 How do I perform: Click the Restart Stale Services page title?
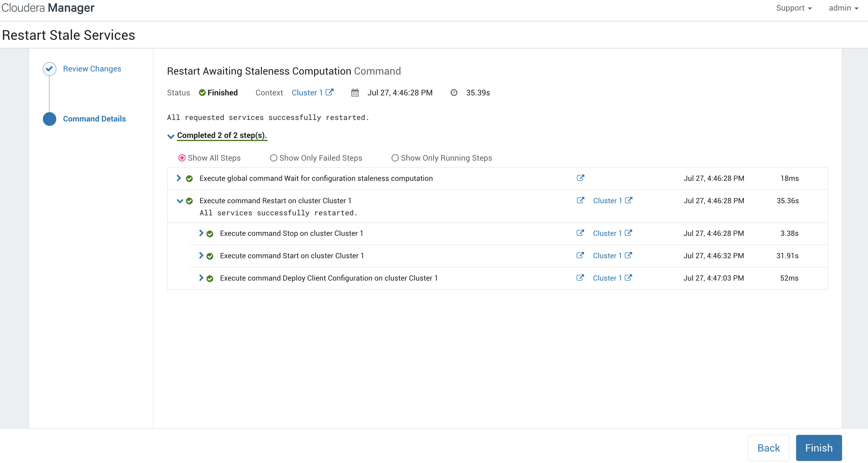pos(68,35)
